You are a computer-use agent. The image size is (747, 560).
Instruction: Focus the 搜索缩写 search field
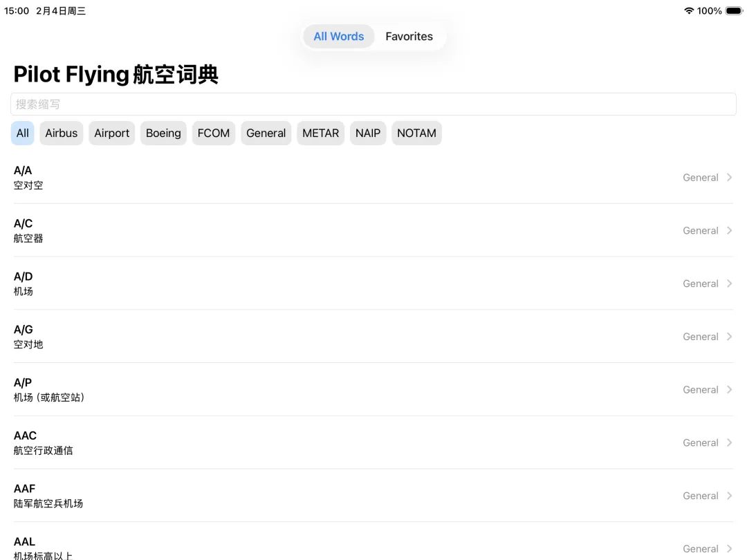(x=373, y=104)
